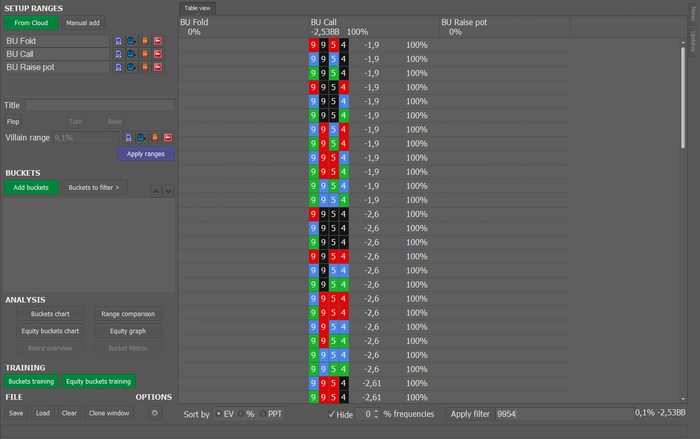This screenshot has width=700, height=439.
Task: Click the purple disk icon beside BU Fold
Action: pyautogui.click(x=118, y=41)
